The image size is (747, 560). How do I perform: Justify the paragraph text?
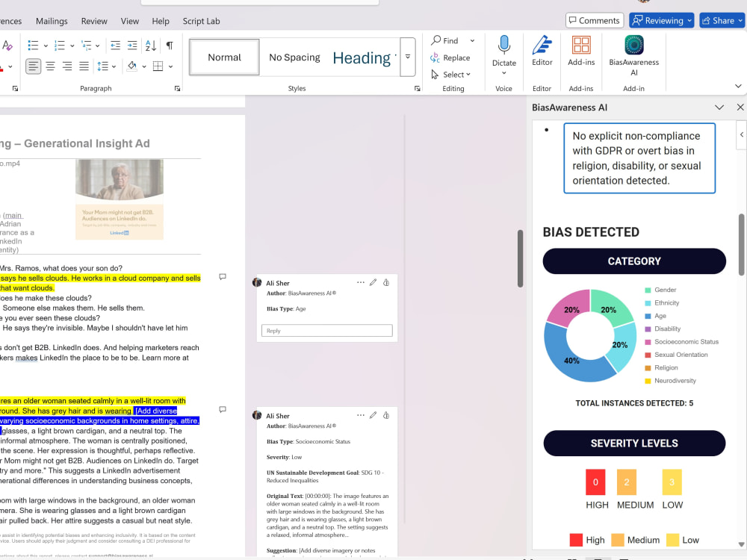tap(84, 66)
